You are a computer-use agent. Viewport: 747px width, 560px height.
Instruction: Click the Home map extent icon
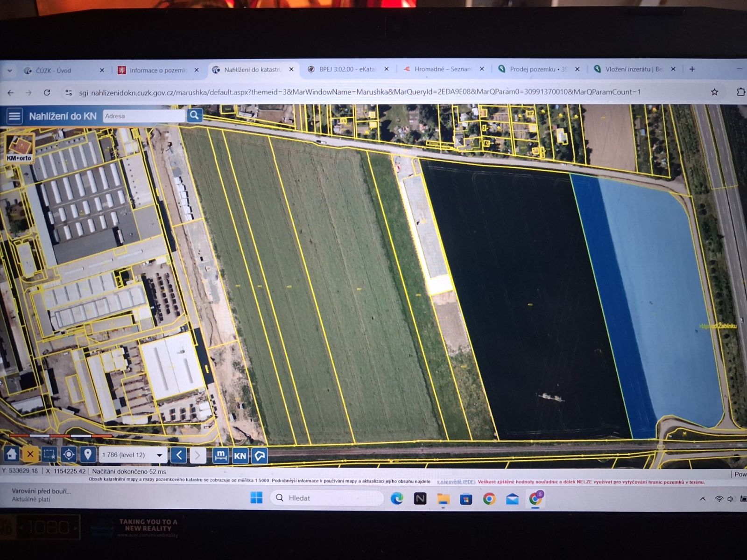click(x=12, y=454)
